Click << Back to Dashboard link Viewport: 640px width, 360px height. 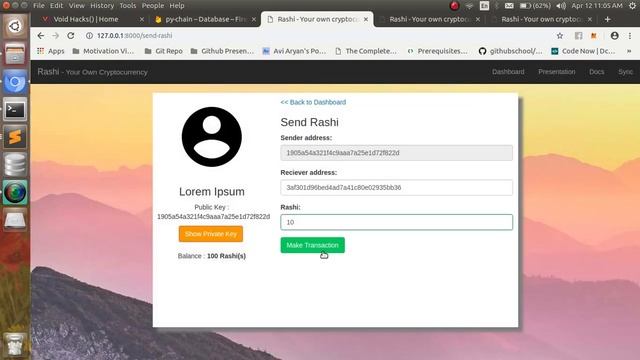click(313, 102)
